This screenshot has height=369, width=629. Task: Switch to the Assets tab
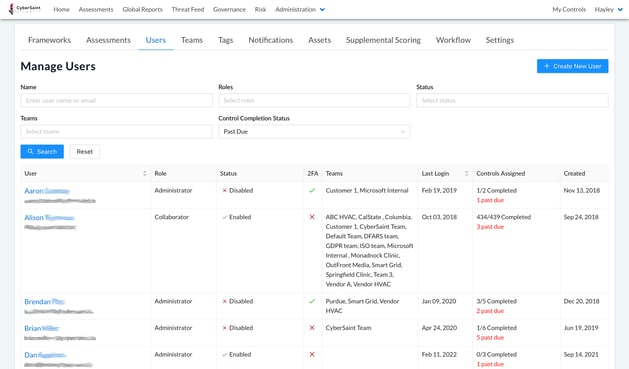click(x=319, y=40)
